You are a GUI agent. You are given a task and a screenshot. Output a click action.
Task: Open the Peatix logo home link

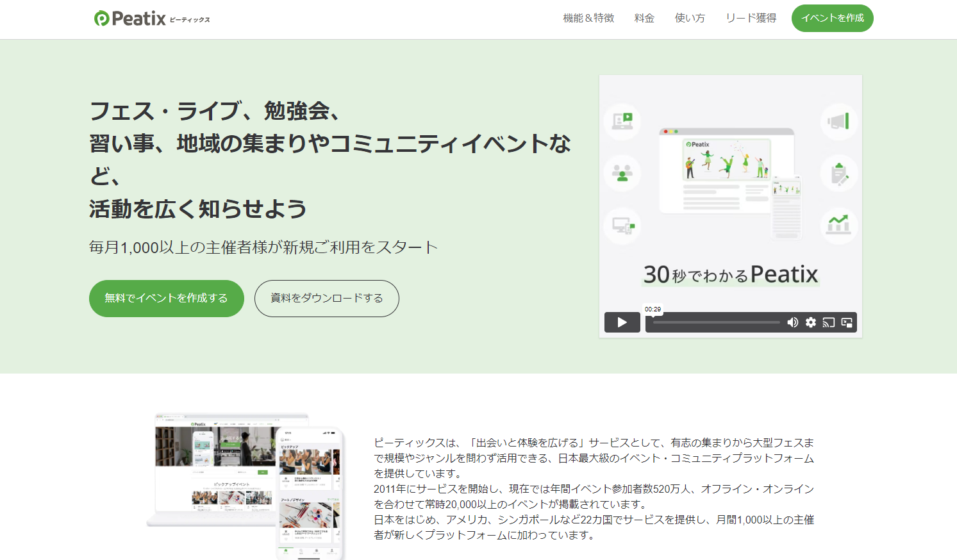coord(152,19)
